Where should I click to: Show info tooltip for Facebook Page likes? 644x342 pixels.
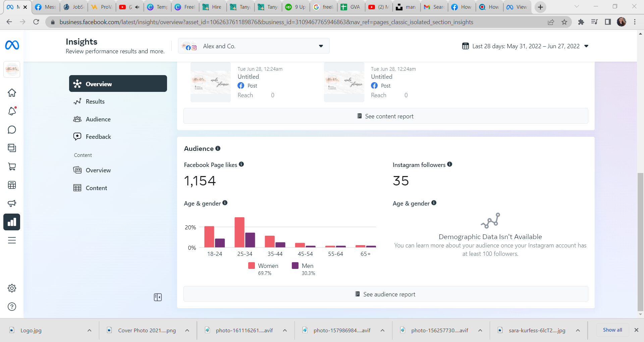pyautogui.click(x=241, y=164)
